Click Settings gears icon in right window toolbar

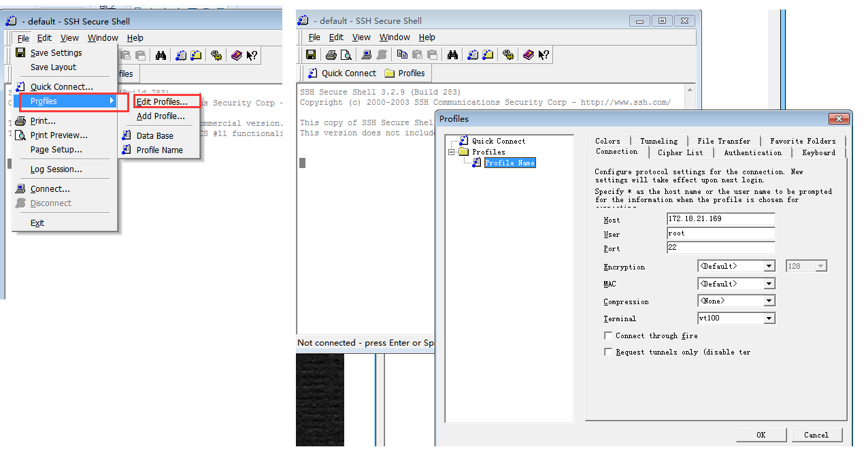[508, 55]
